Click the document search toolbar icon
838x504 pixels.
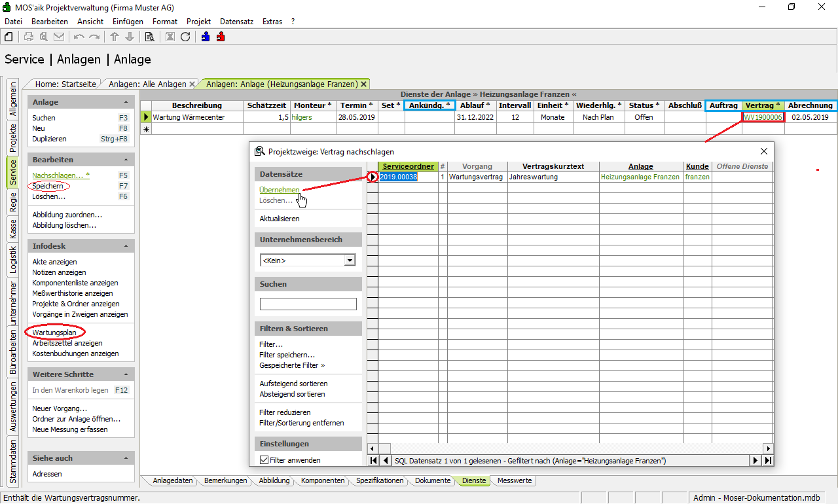coord(149,37)
